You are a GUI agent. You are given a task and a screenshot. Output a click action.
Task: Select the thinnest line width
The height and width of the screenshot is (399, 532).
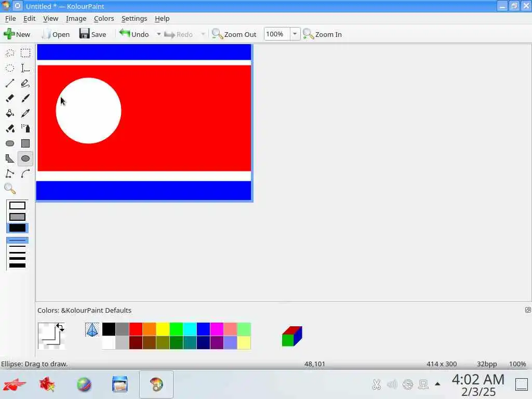17,240
